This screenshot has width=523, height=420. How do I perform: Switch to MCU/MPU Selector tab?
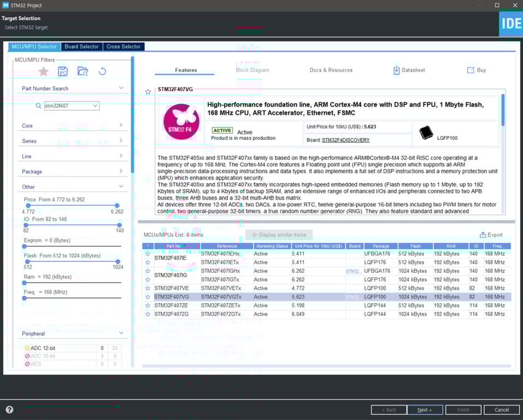tap(34, 46)
